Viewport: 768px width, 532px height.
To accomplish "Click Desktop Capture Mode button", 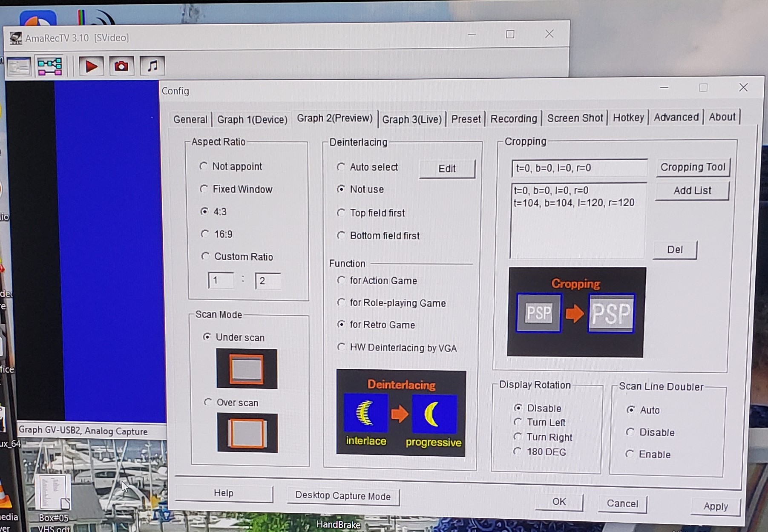I will (343, 496).
